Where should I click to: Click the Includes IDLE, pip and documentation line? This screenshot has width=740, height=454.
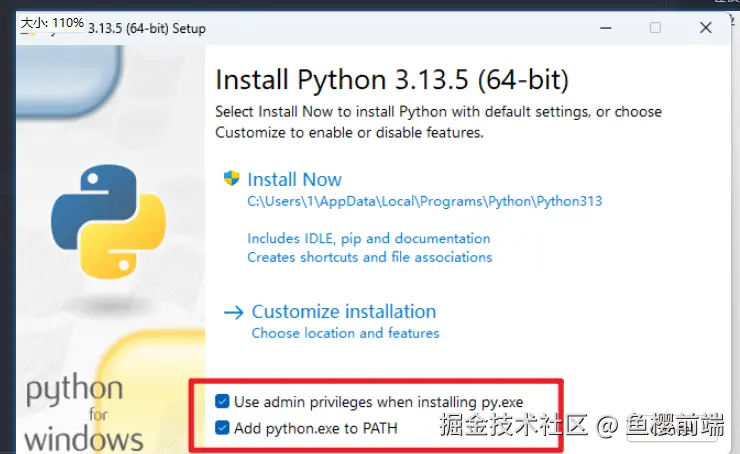[x=368, y=239]
